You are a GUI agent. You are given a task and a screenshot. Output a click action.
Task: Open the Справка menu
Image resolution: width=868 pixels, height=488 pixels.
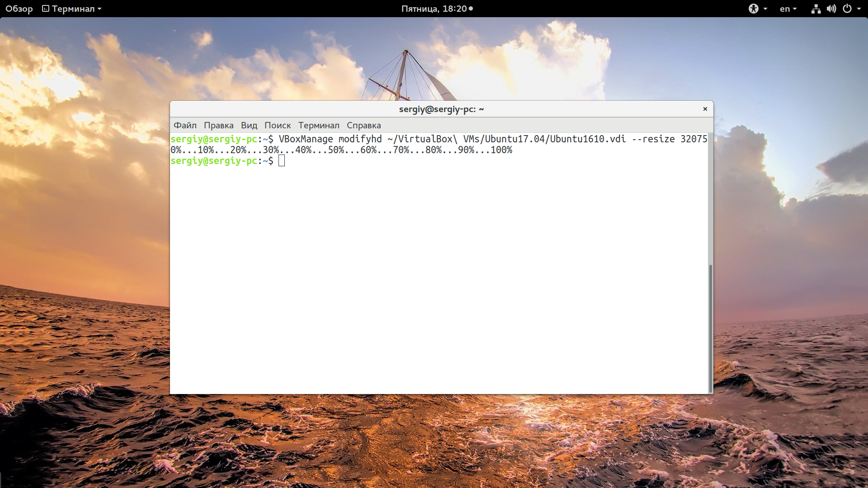(x=364, y=125)
